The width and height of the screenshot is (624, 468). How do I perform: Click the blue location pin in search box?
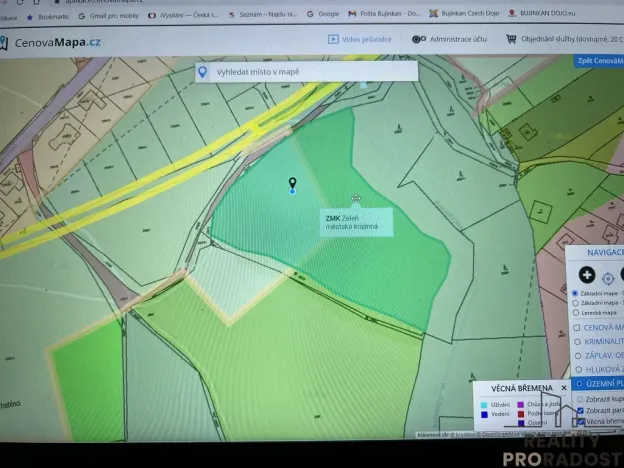pyautogui.click(x=202, y=72)
